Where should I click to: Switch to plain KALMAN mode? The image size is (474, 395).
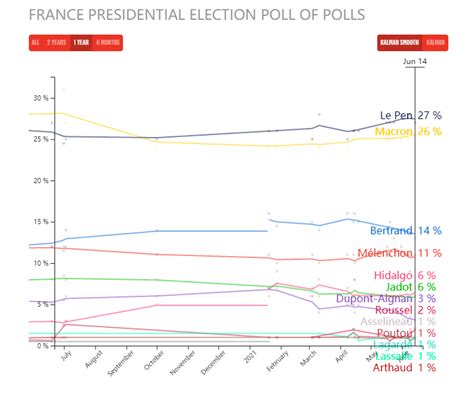pos(435,43)
